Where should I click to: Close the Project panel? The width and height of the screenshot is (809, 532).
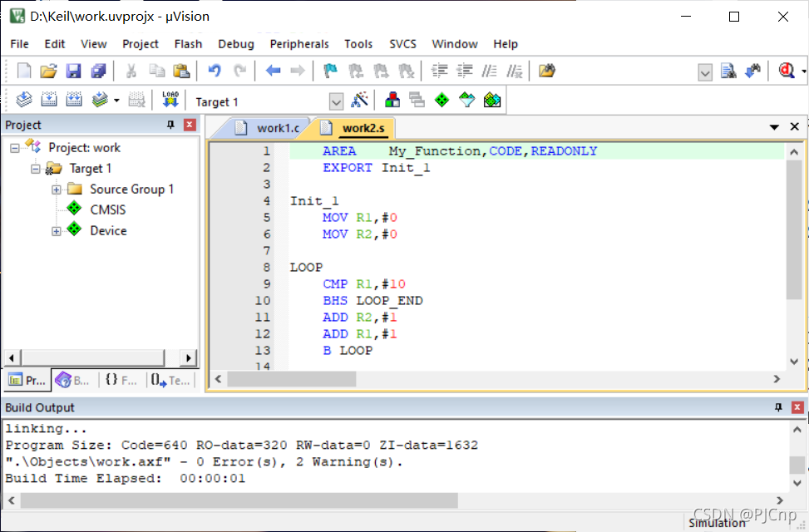pos(190,125)
